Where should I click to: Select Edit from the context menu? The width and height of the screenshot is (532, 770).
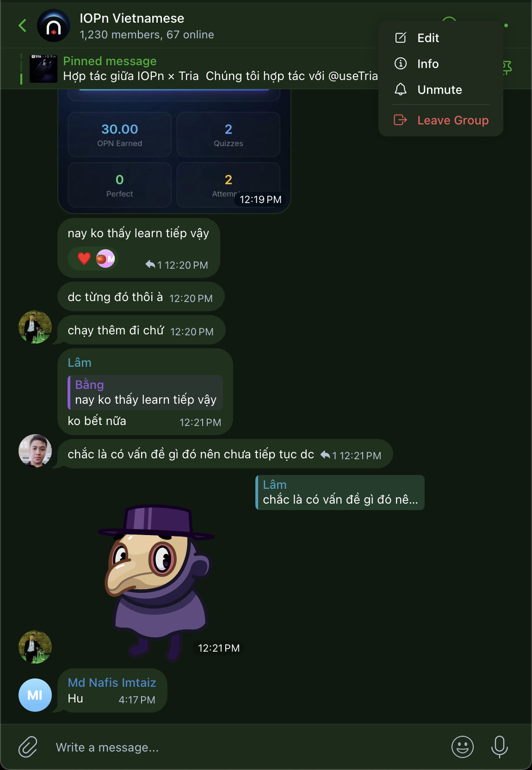440,38
